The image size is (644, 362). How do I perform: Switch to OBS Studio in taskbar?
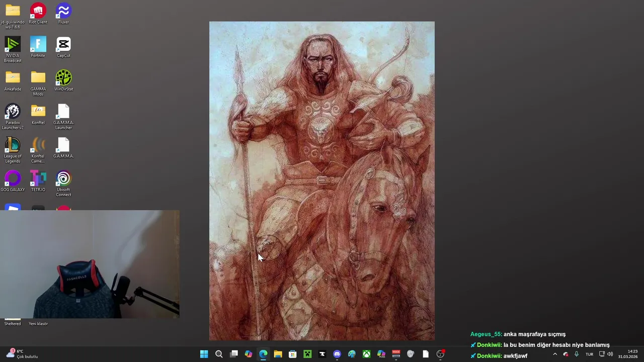click(440, 354)
